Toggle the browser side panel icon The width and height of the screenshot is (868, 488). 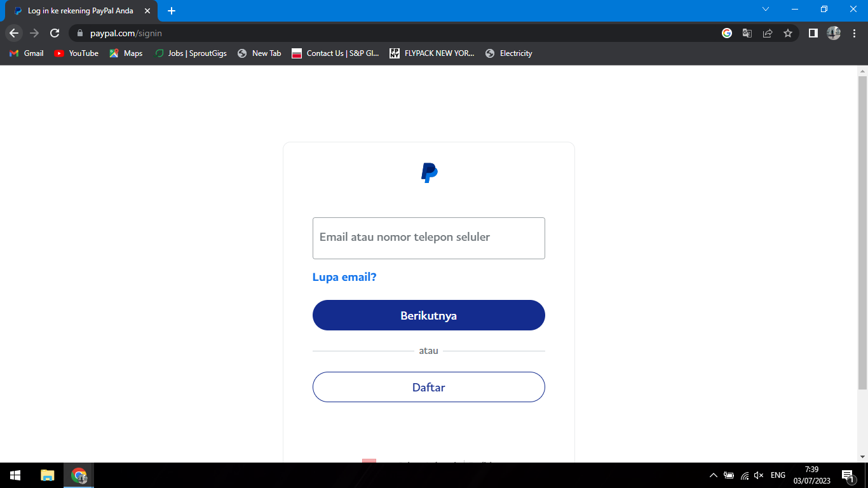(x=813, y=33)
